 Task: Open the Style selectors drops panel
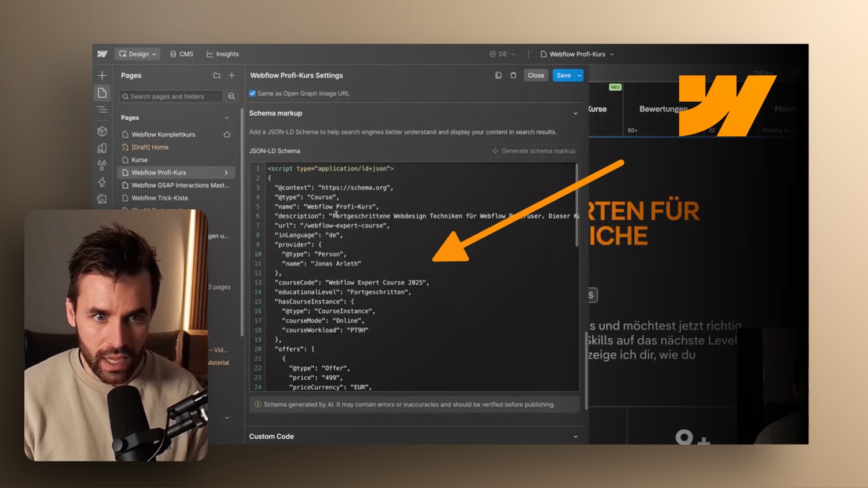(102, 165)
